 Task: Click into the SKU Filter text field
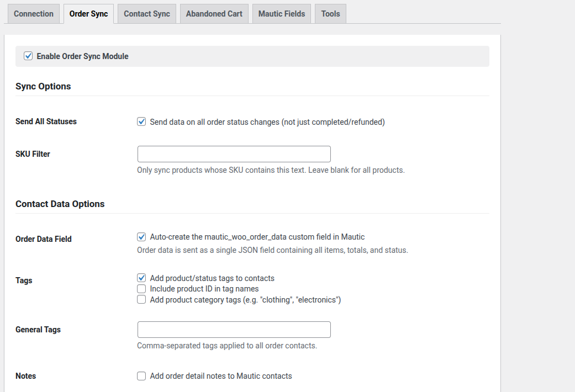(x=234, y=154)
